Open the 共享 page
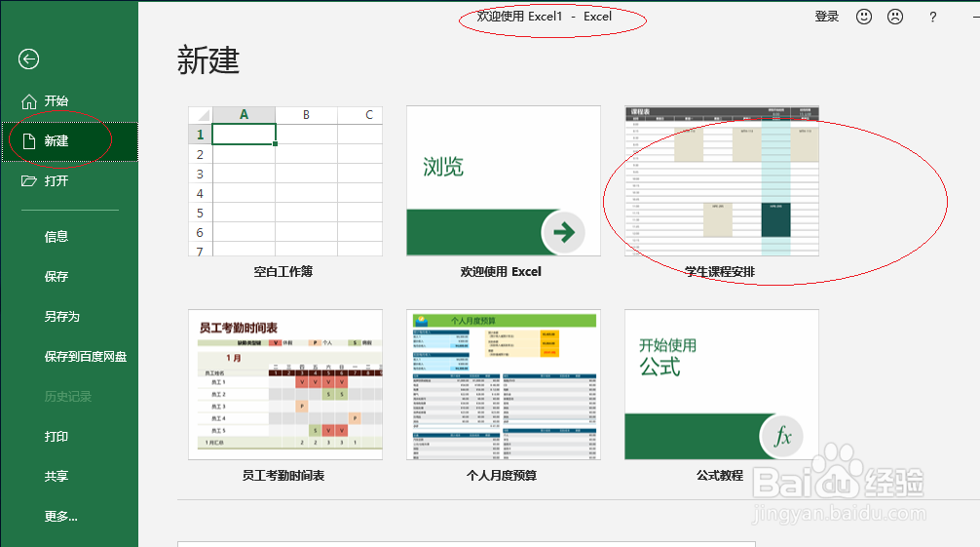Viewport: 980px width, 547px height. (x=57, y=476)
